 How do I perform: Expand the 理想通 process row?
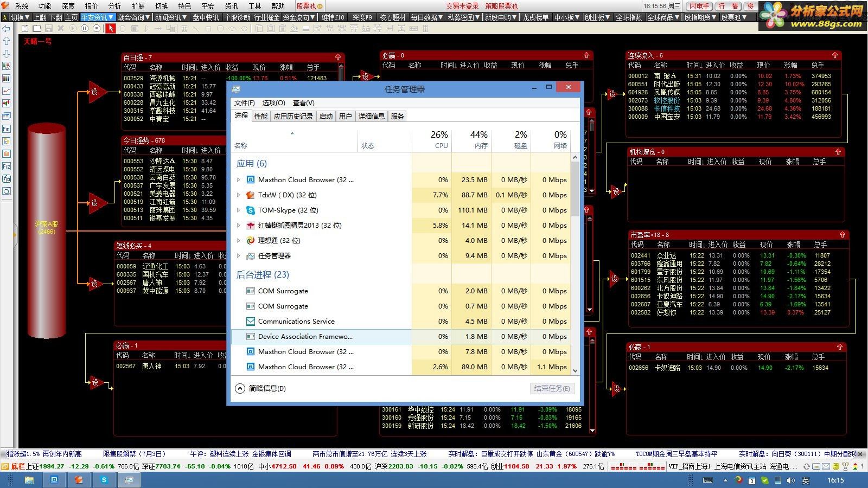(x=238, y=240)
